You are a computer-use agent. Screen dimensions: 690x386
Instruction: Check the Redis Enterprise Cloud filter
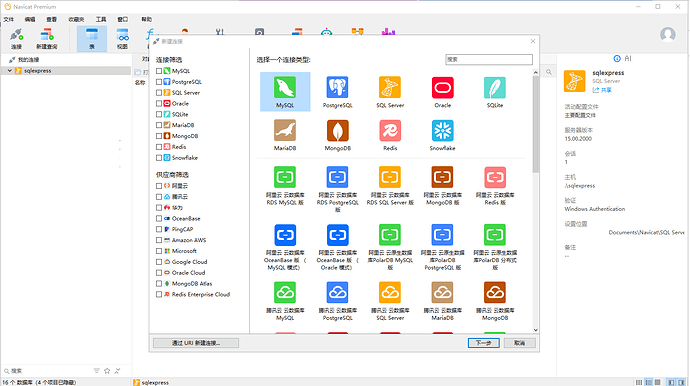click(159, 294)
